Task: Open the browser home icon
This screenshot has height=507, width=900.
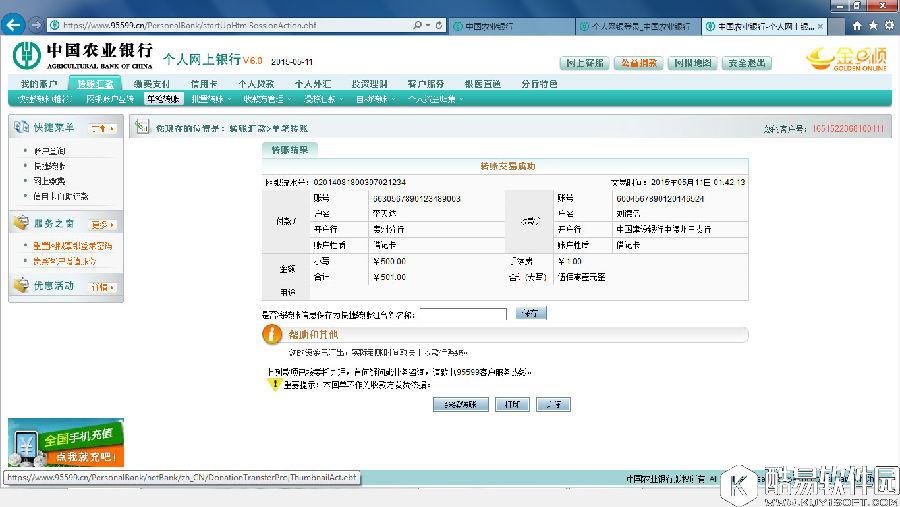Action: [857, 25]
